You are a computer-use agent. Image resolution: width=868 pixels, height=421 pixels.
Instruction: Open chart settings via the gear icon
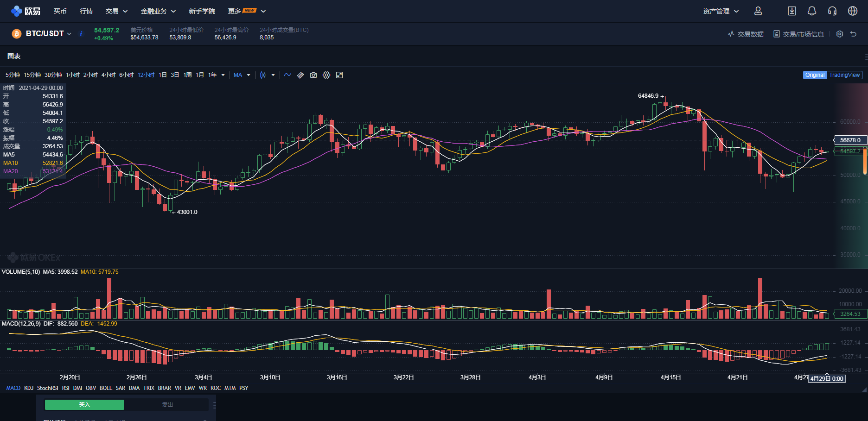[x=326, y=75]
